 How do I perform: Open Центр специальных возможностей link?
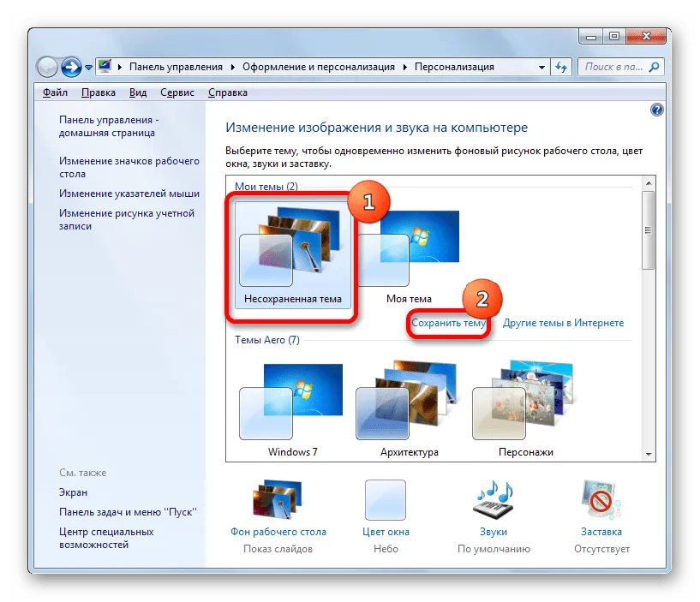click(106, 538)
